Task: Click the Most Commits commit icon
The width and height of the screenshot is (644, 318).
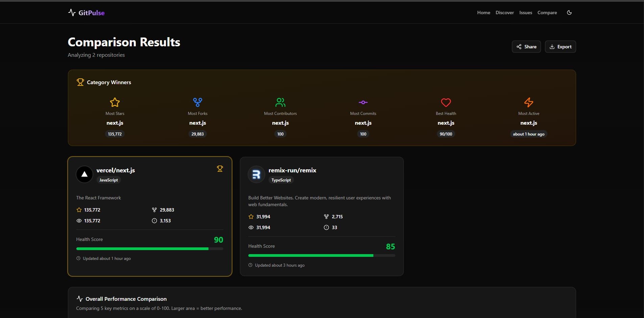Action: pyautogui.click(x=363, y=102)
